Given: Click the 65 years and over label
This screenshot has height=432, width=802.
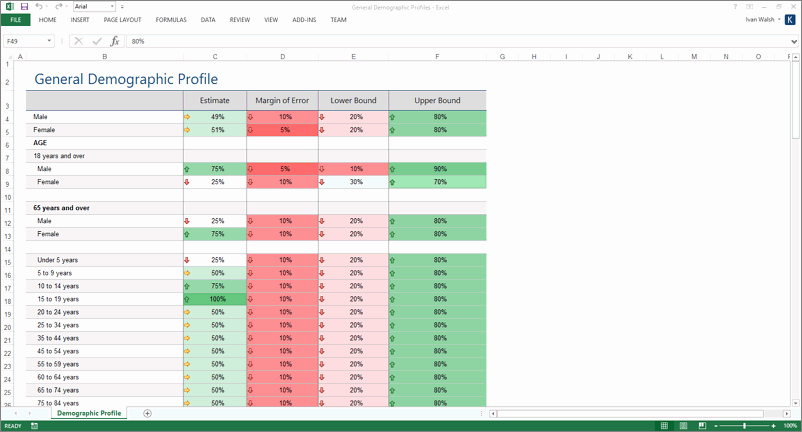Looking at the screenshot, I should pyautogui.click(x=61, y=208).
